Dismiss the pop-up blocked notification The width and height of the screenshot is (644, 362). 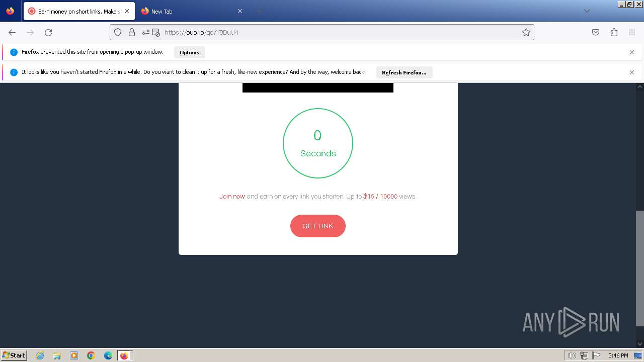click(x=632, y=52)
